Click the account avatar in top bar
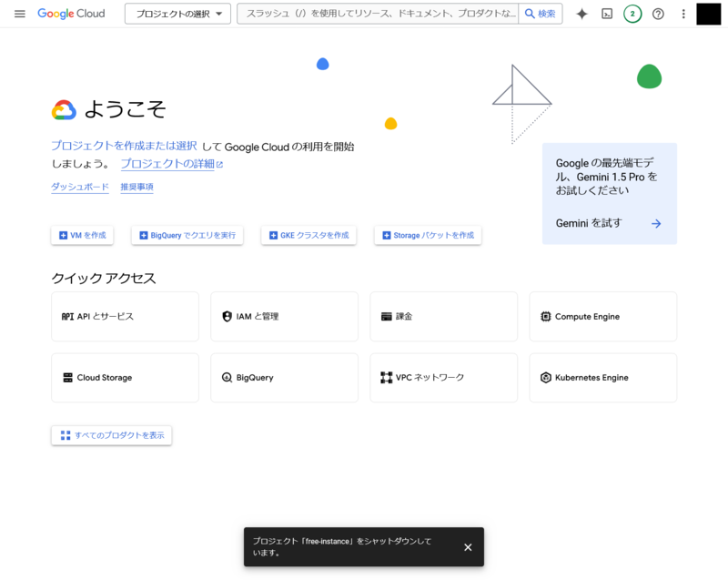 (709, 14)
